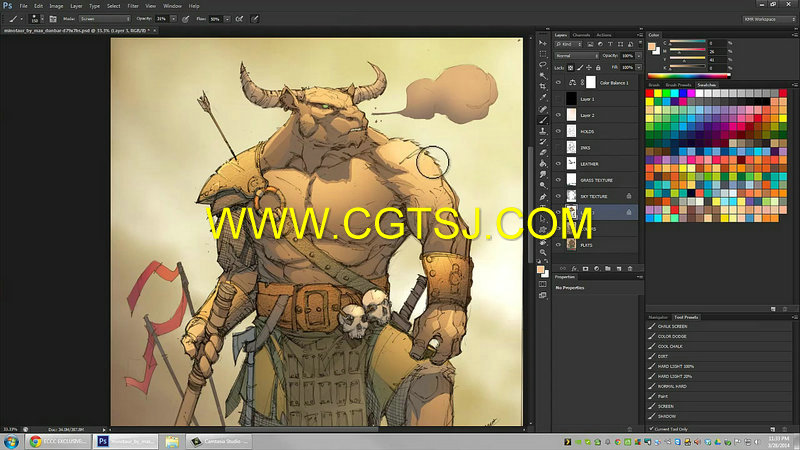Select the Move tool in the toolbar
The width and height of the screenshot is (800, 450).
(x=543, y=43)
